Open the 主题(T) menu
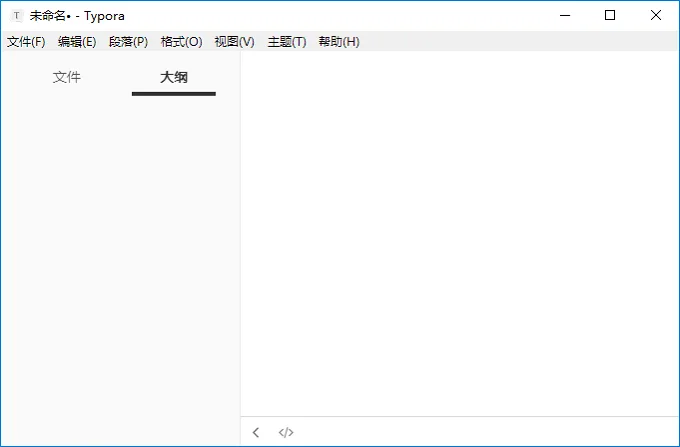 click(287, 42)
